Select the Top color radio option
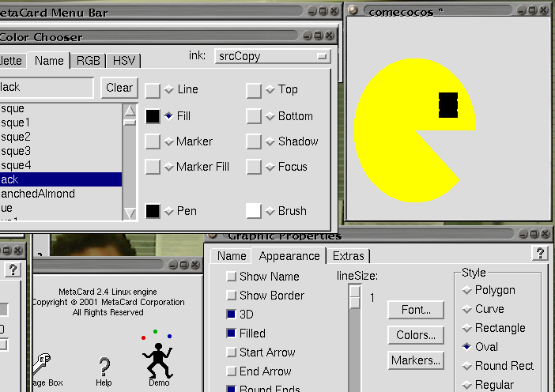 (270, 89)
